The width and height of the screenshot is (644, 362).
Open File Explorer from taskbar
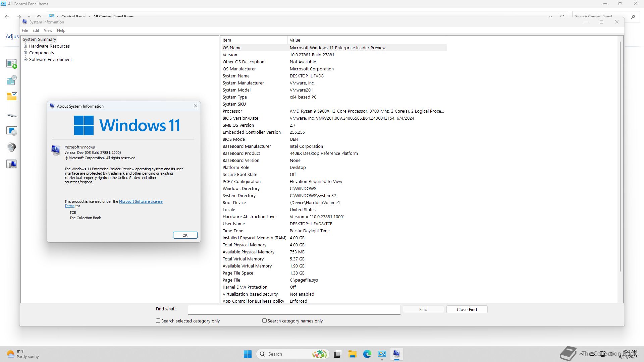pyautogui.click(x=352, y=354)
